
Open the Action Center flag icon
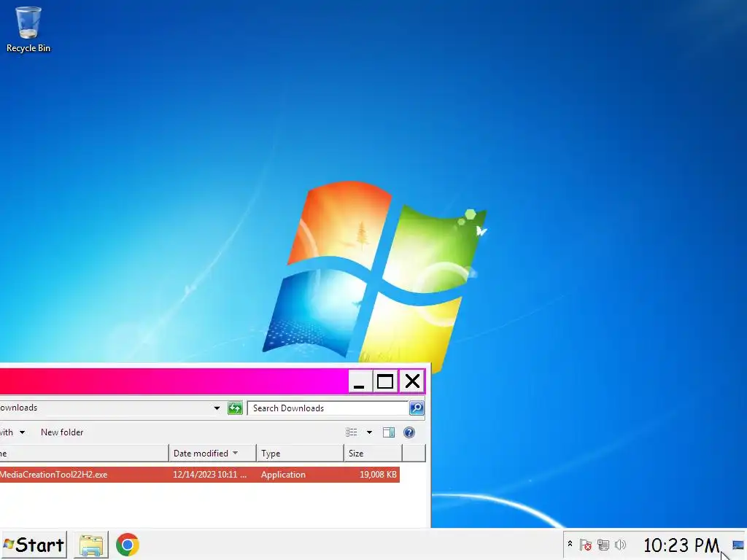(x=586, y=545)
